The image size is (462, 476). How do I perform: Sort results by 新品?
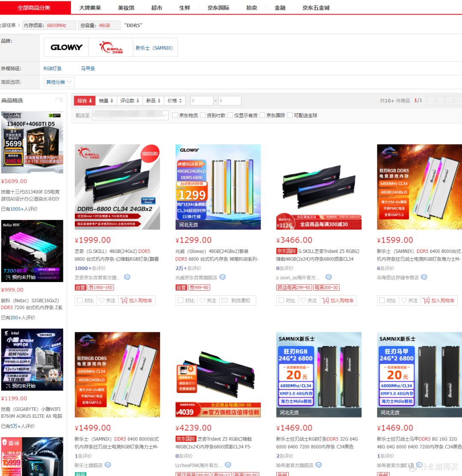pos(153,101)
